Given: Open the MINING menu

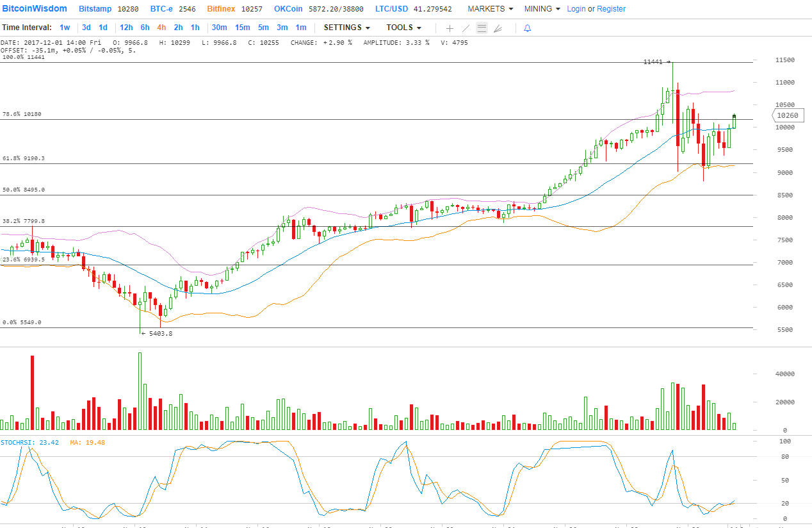Looking at the screenshot, I should click(x=542, y=9).
